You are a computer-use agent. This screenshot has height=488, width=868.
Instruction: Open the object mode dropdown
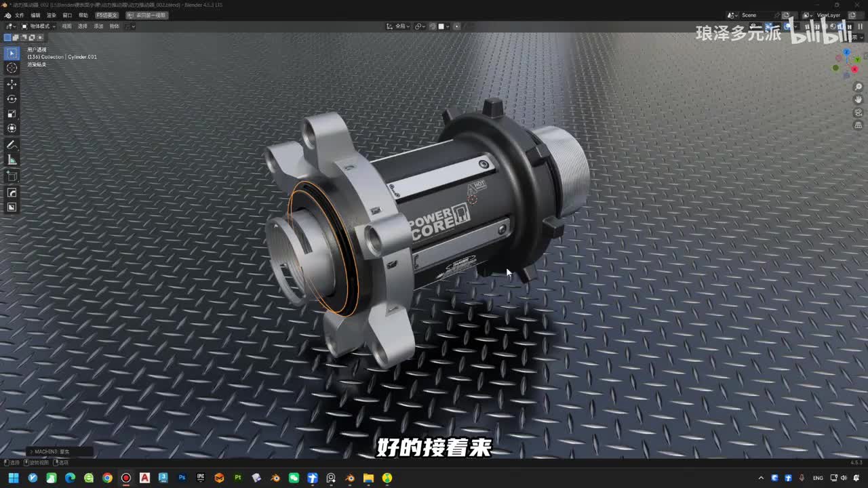click(x=39, y=26)
